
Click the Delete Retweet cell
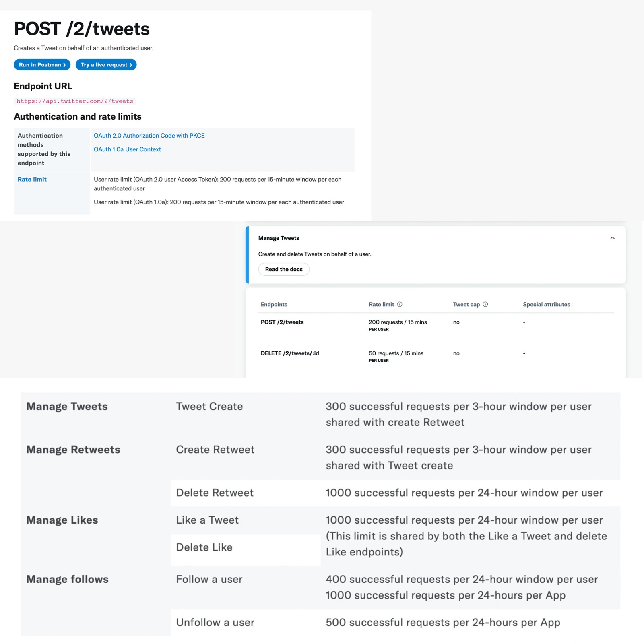pos(215,493)
